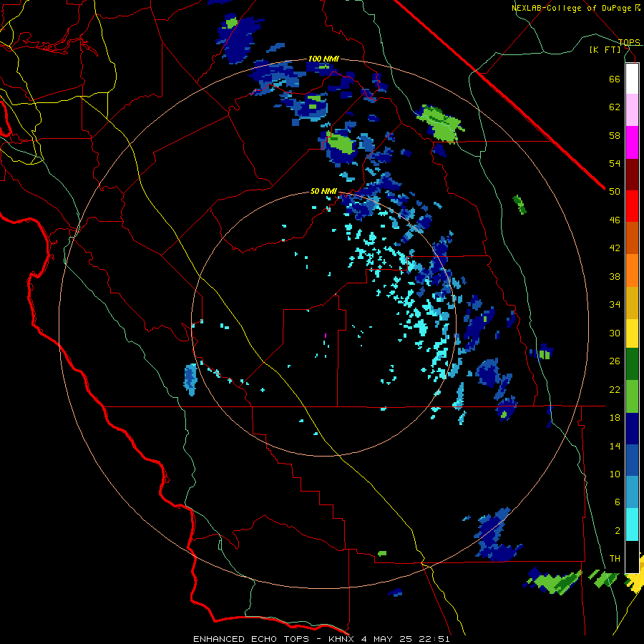Click the KHNX station identifier in caption
The width and height of the screenshot is (644, 644).
[343, 639]
